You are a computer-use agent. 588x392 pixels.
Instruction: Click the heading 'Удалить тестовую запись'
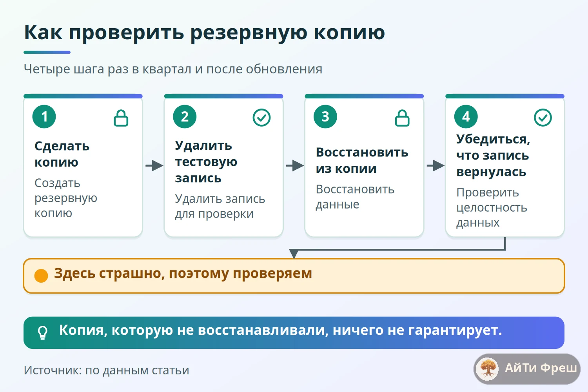(206, 162)
